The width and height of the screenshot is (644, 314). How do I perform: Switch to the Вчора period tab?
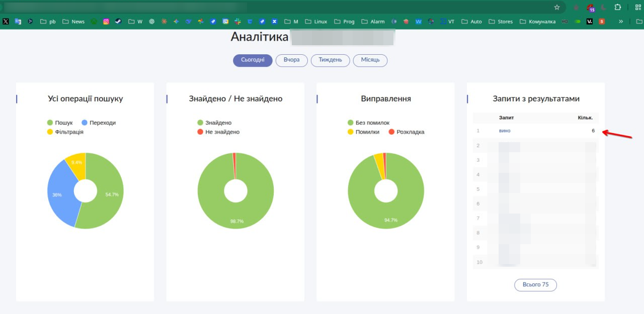(291, 60)
